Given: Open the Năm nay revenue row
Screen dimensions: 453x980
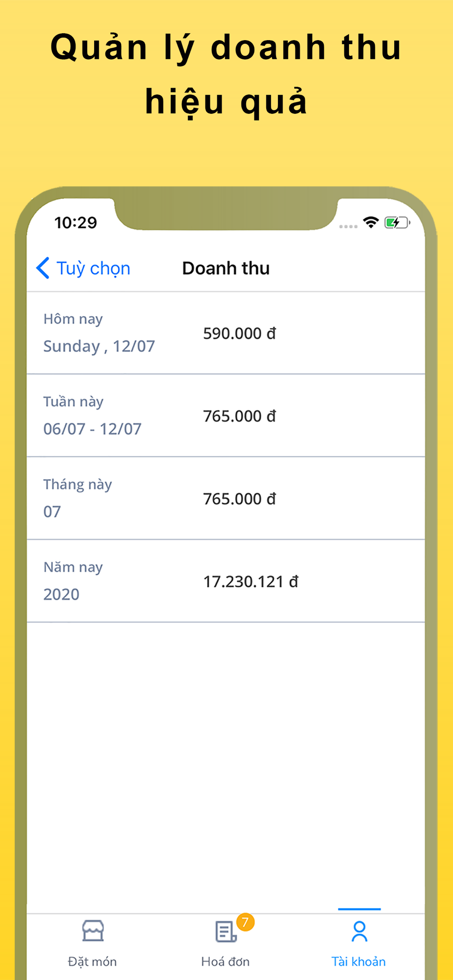Looking at the screenshot, I should (226, 581).
